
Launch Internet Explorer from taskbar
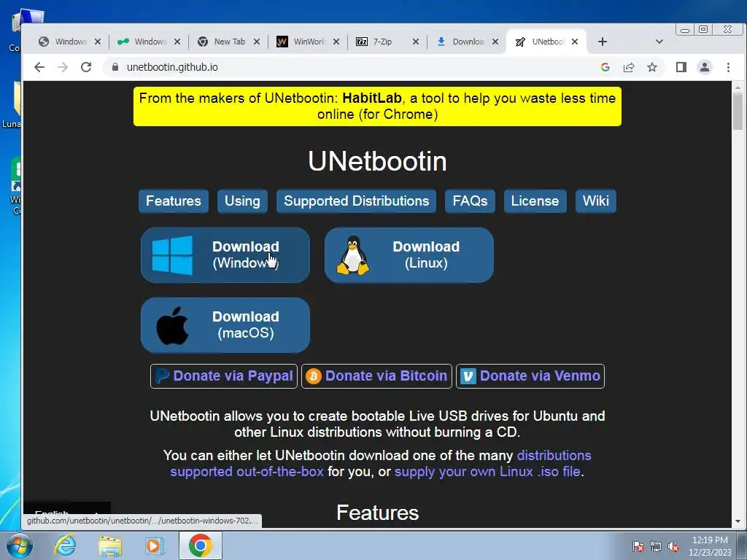coord(65,545)
